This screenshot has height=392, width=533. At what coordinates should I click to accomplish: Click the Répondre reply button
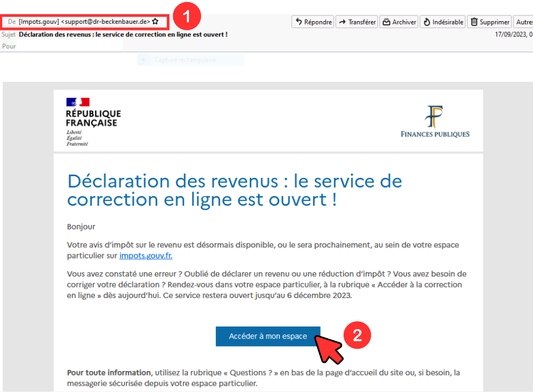(313, 22)
